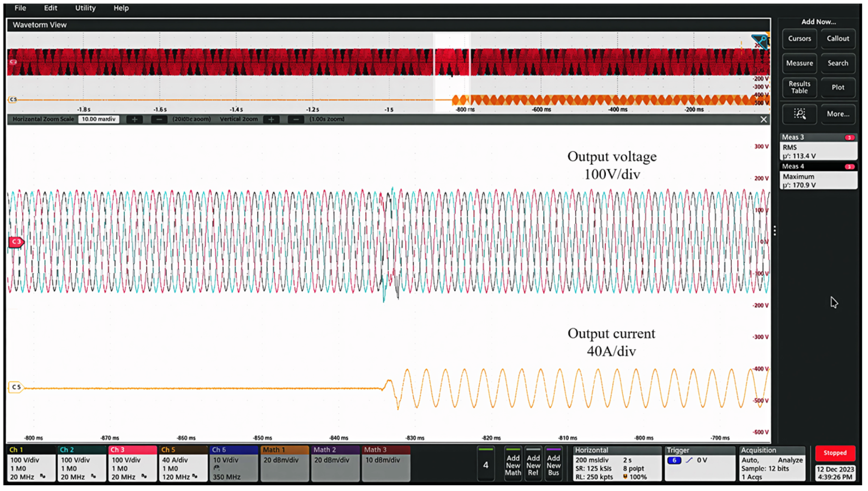Click the Horizontal Zoom Scale input field

click(99, 120)
